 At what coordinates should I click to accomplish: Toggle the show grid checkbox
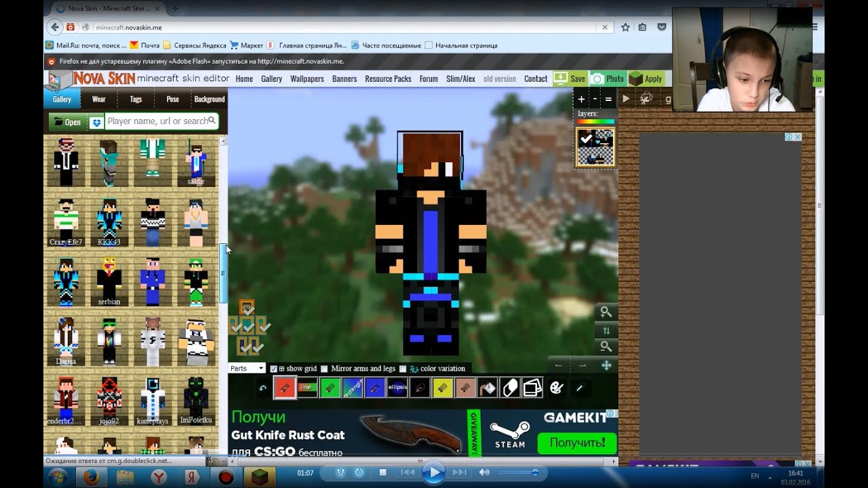pyautogui.click(x=274, y=369)
